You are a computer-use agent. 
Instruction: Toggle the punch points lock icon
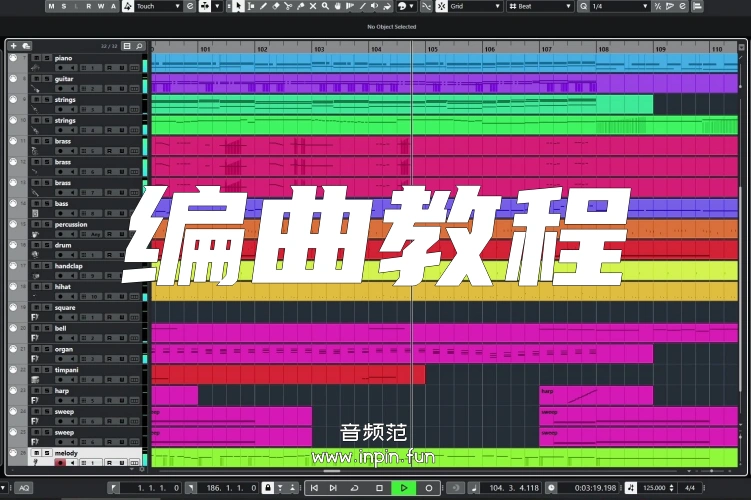(x=268, y=488)
